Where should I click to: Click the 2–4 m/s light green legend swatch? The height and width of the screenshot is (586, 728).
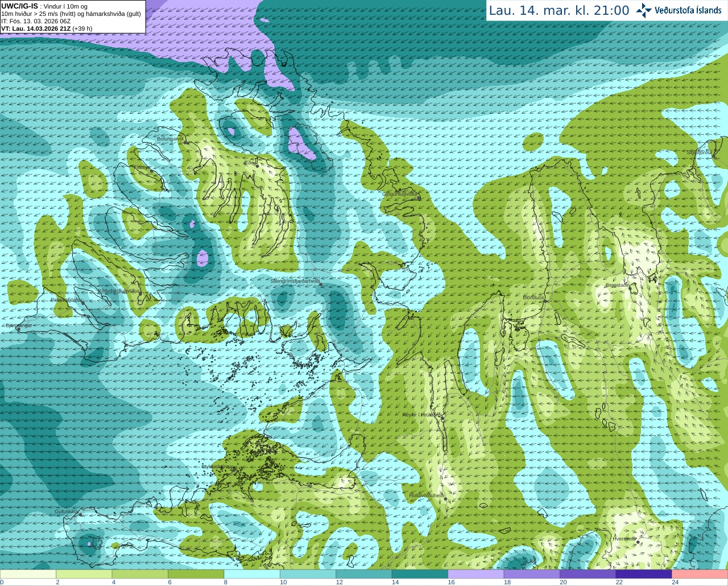click(84, 574)
